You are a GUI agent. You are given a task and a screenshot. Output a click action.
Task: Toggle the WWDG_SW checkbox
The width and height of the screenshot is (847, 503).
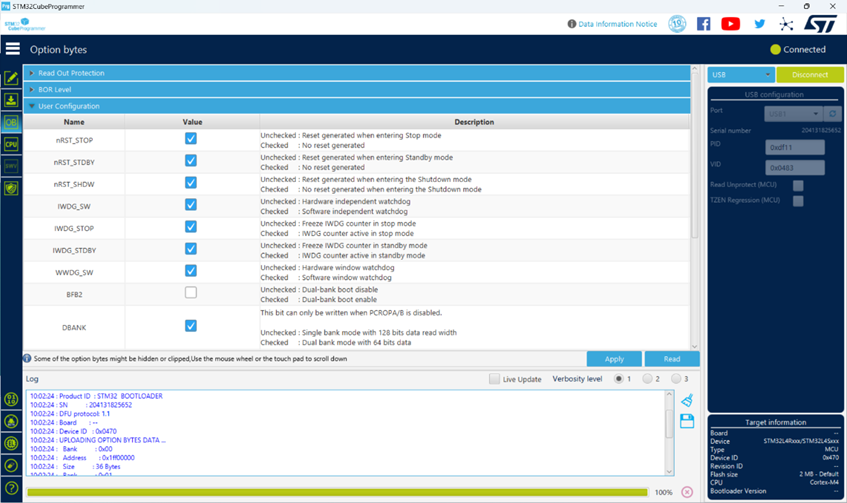tap(191, 271)
